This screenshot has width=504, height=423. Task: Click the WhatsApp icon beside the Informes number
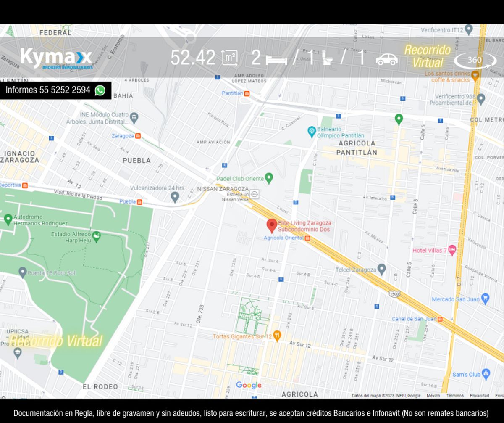[x=100, y=90]
